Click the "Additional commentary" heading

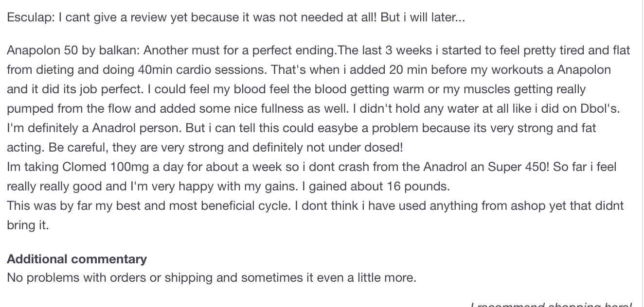click(x=77, y=259)
